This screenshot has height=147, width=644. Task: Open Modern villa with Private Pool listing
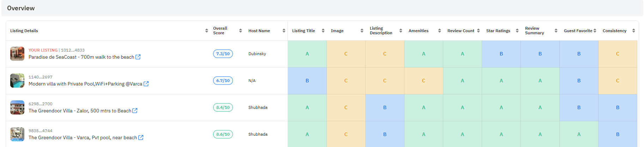click(85, 84)
